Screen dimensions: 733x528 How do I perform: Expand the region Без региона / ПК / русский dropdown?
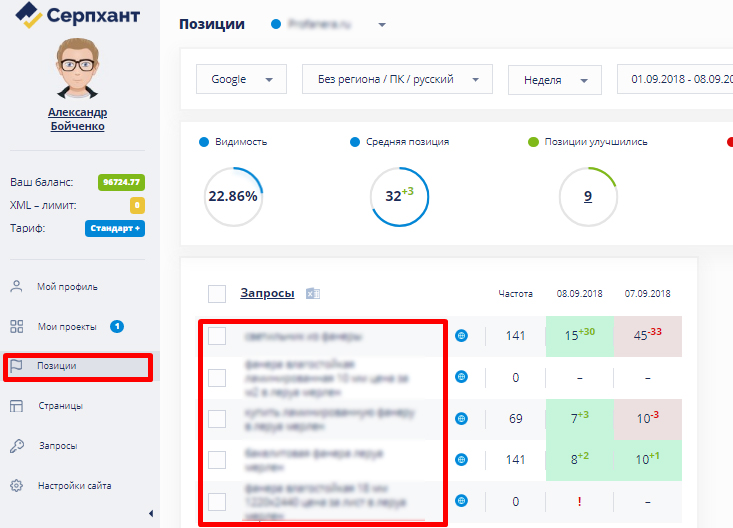point(397,80)
